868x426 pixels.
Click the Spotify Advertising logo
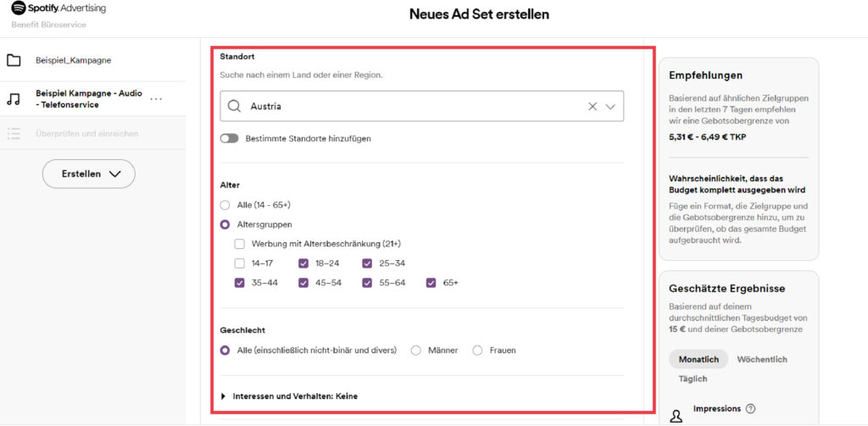58,8
